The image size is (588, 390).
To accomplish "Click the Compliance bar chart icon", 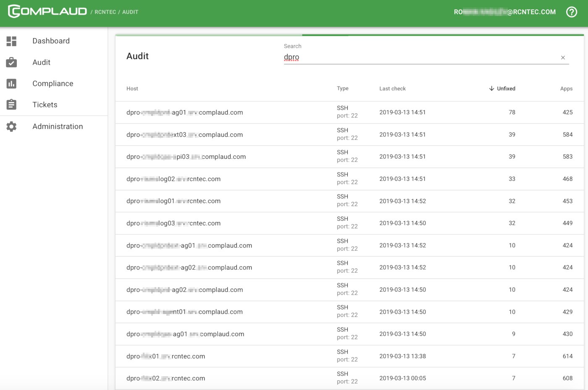I will tap(11, 84).
